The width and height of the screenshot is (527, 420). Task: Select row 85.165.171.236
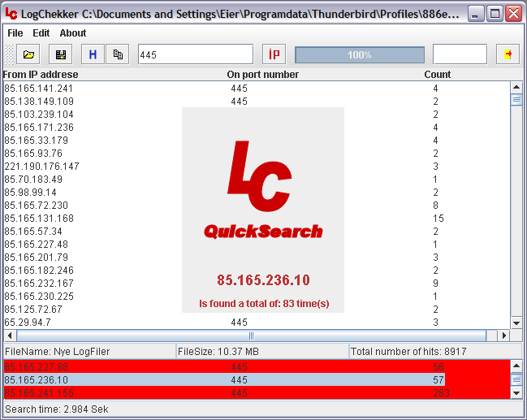coord(257,127)
